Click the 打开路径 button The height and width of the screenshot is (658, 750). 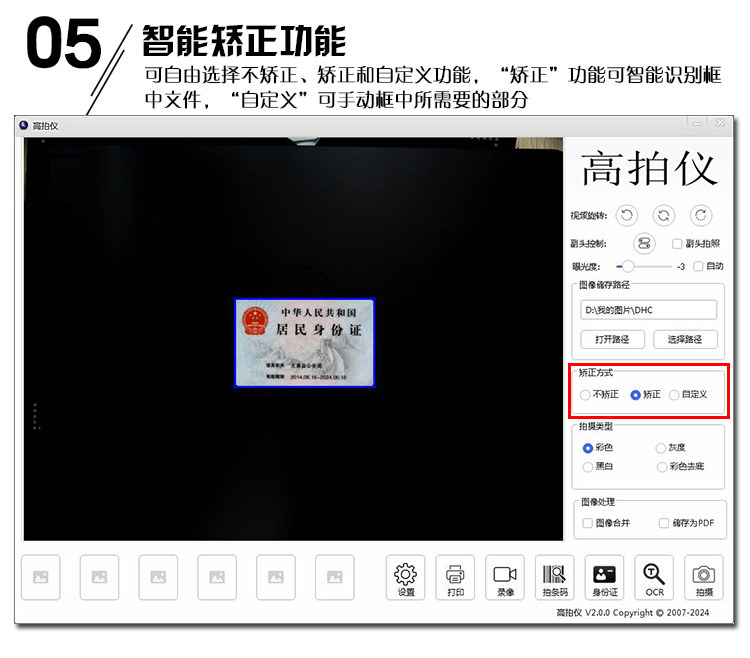click(612, 340)
